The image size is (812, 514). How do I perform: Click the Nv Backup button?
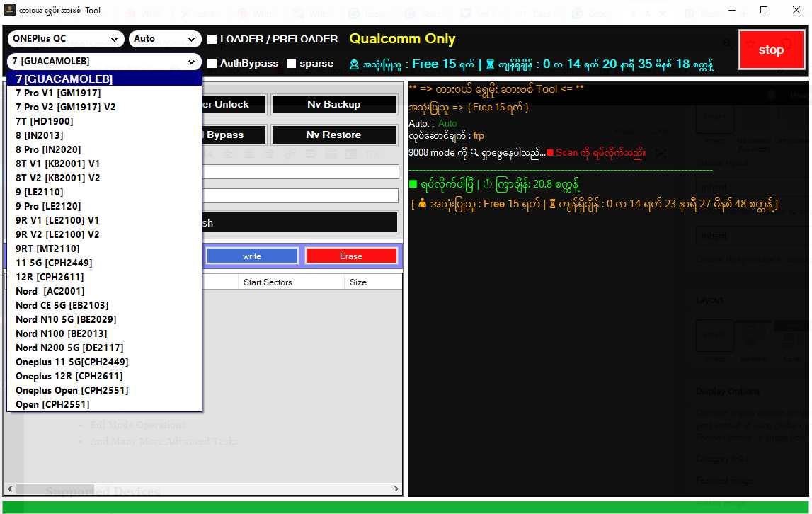tap(333, 104)
